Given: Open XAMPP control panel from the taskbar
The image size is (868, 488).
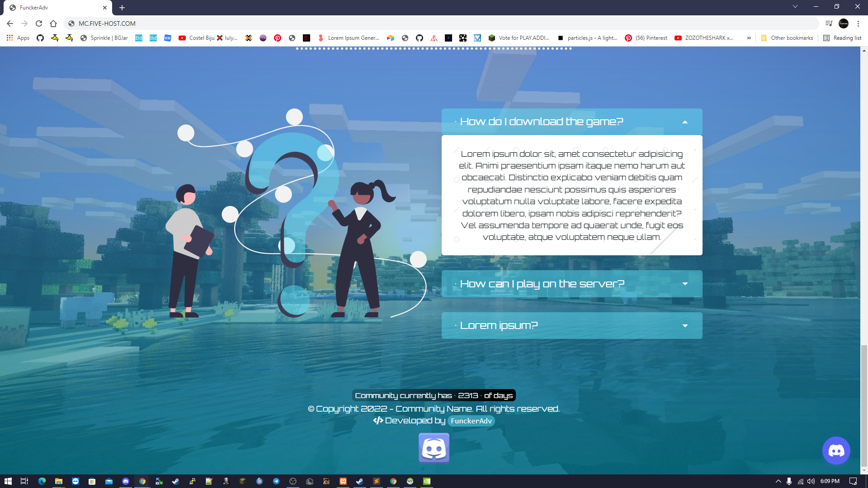Looking at the screenshot, I should (x=343, y=481).
